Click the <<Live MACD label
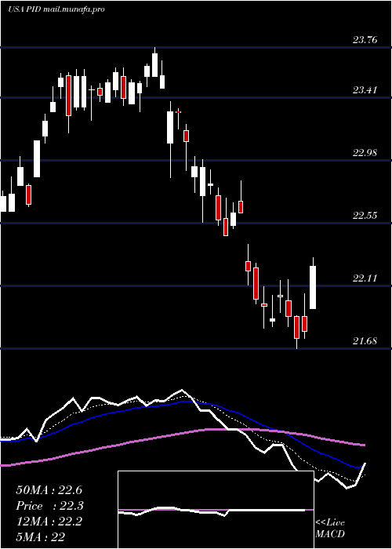 (330, 529)
